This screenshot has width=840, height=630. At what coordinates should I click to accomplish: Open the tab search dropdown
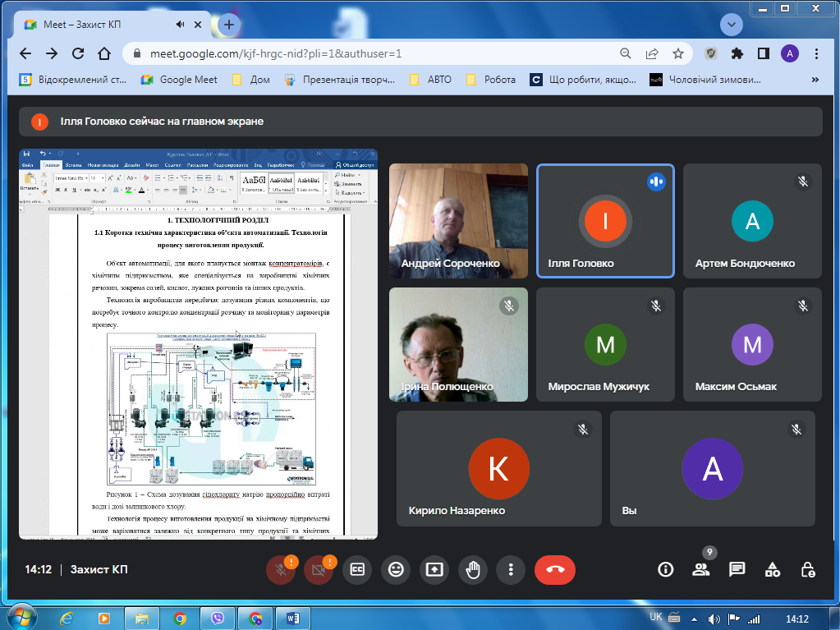coord(731,25)
